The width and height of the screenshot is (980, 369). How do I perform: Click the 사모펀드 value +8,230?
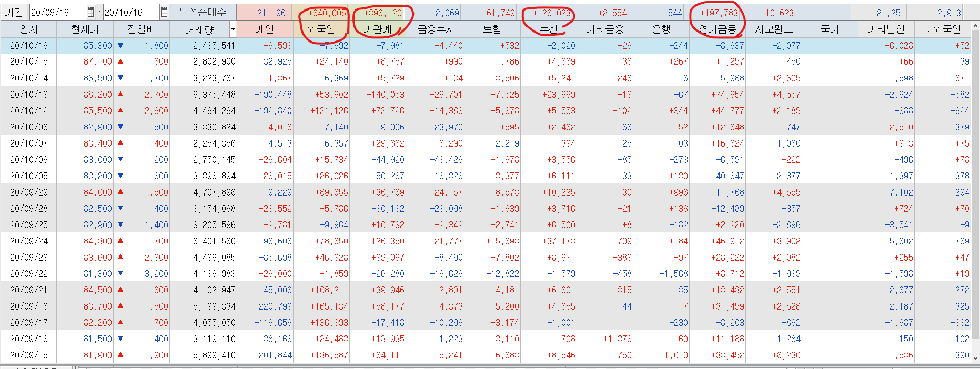tap(786, 355)
